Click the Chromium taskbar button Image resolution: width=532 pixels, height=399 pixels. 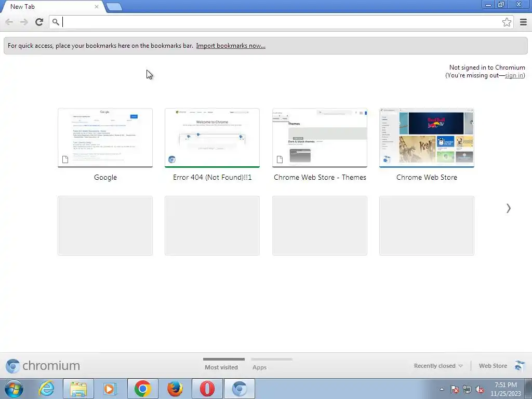(239, 389)
